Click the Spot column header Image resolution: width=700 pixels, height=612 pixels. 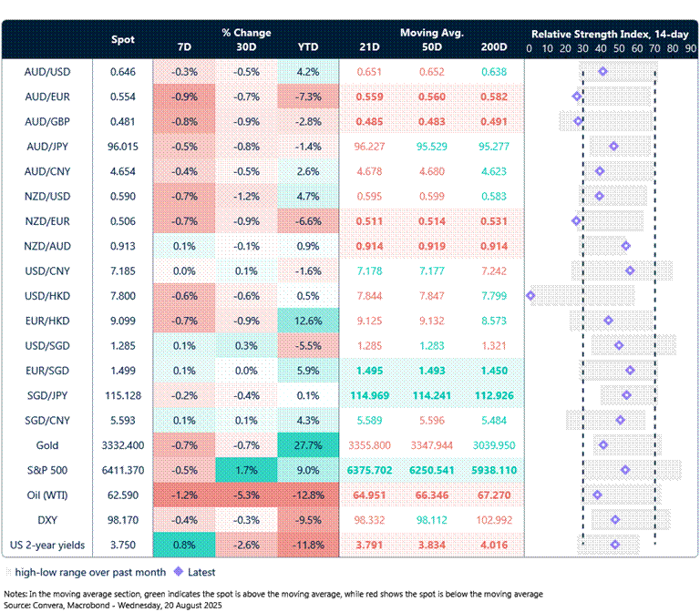123,40
